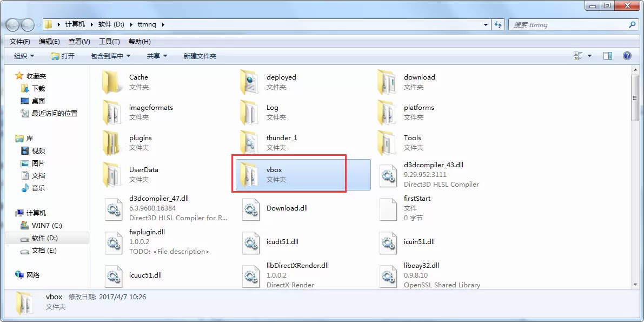Select the thunder_1 folder icon
The image size is (644, 322).
coord(250,143)
